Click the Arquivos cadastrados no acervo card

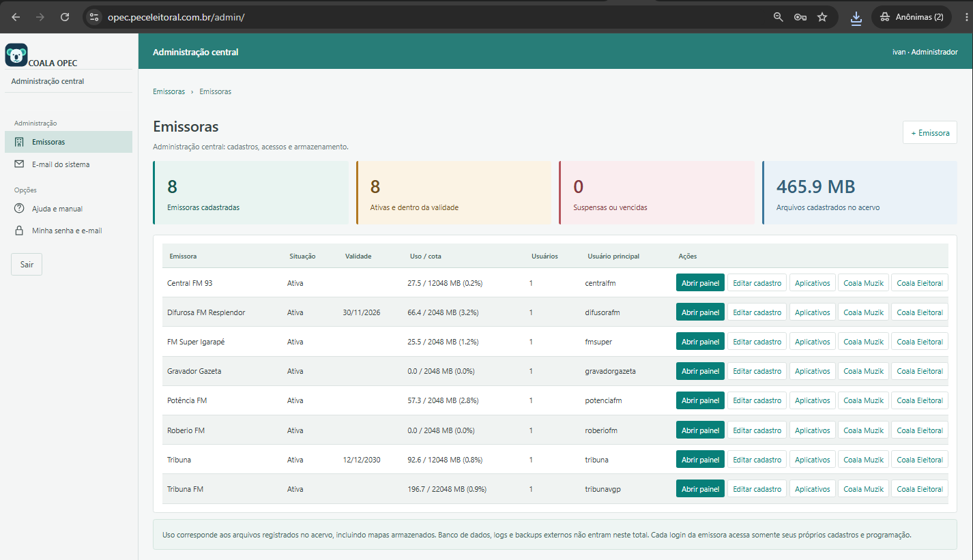pos(860,193)
